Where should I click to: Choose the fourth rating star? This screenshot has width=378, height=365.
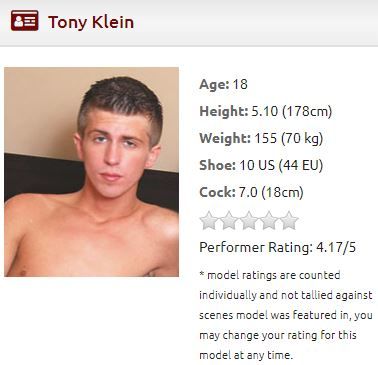(269, 220)
